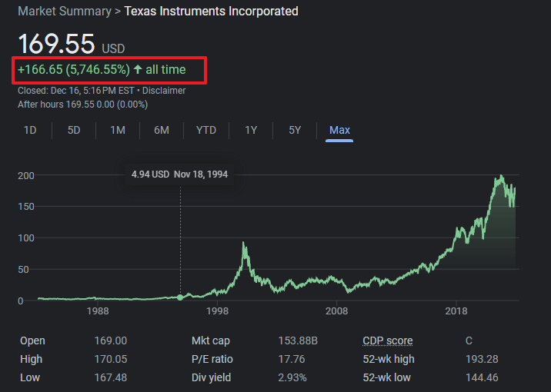Select the 5D time range tab
551x392 pixels.
[x=74, y=130]
